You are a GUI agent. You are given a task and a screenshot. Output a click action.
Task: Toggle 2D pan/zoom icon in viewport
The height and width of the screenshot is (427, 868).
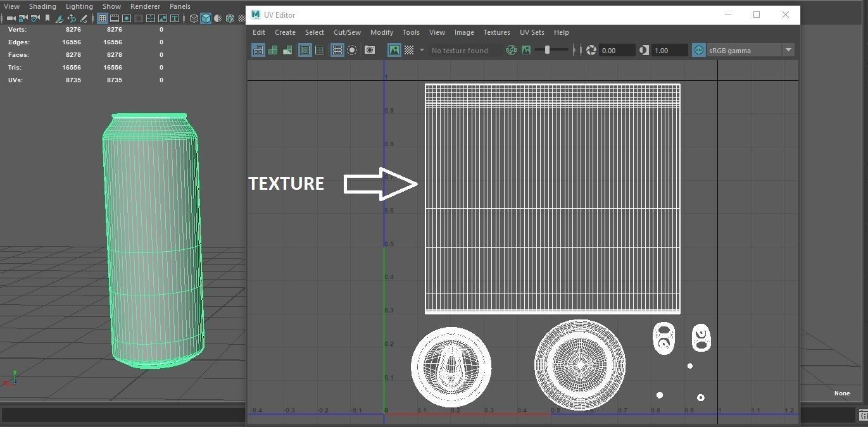(x=72, y=18)
